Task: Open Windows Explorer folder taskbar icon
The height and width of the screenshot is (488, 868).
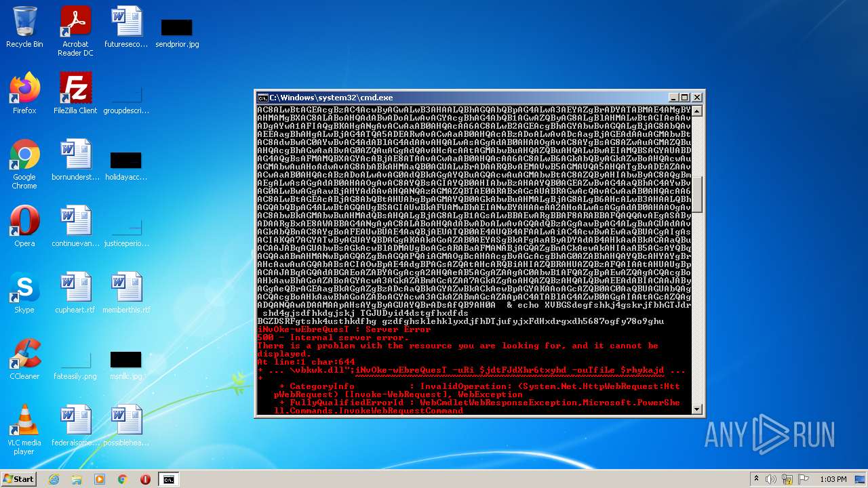Action: tap(77, 479)
